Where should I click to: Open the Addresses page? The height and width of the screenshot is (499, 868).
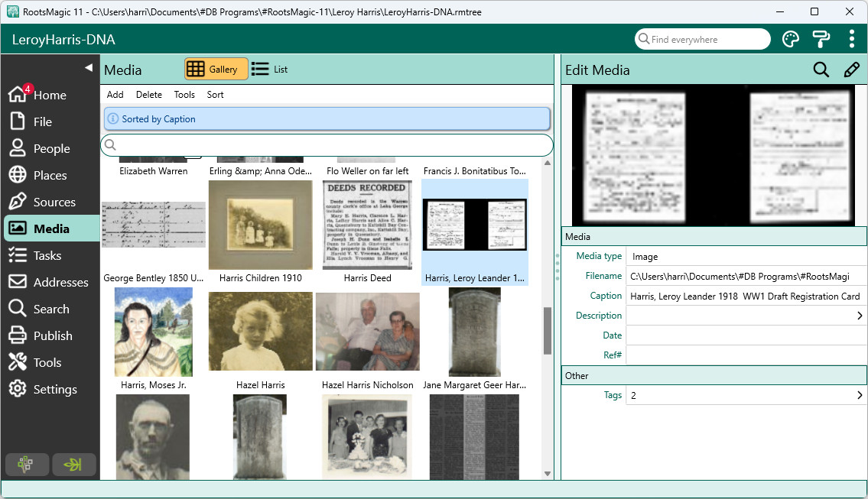point(49,282)
